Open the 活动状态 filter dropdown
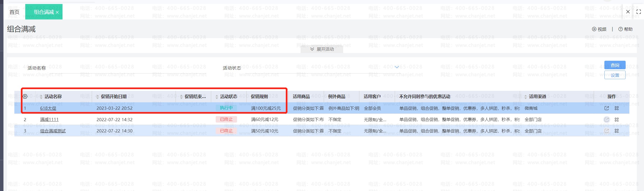This screenshot has width=644, height=191. coord(397,67)
